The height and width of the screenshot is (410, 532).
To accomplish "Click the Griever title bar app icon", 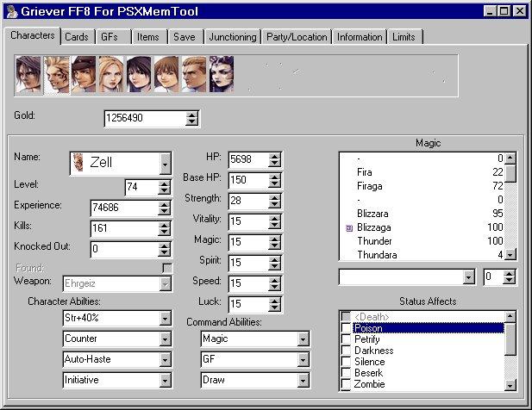I will (x=12, y=11).
